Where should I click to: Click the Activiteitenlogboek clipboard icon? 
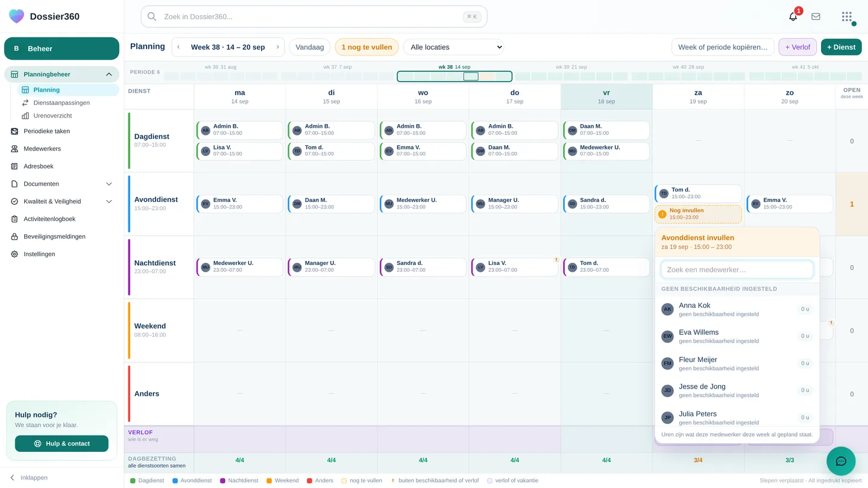(14, 219)
